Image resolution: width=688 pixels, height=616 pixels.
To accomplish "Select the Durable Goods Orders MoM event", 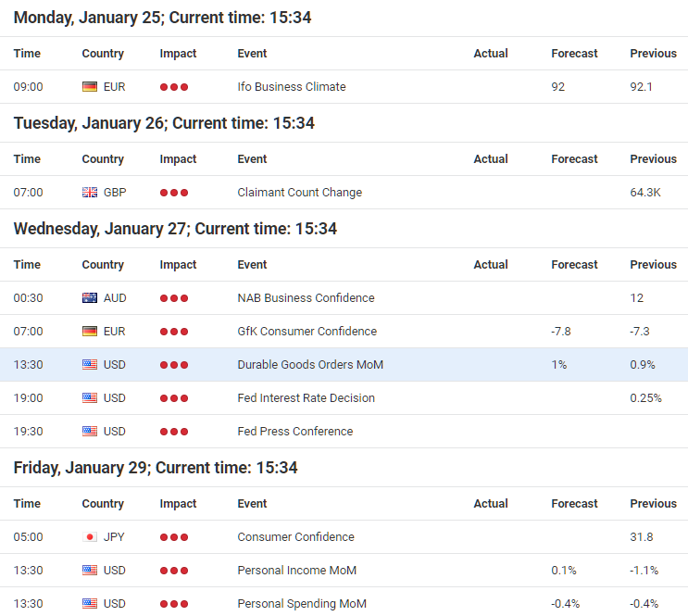I will point(310,364).
